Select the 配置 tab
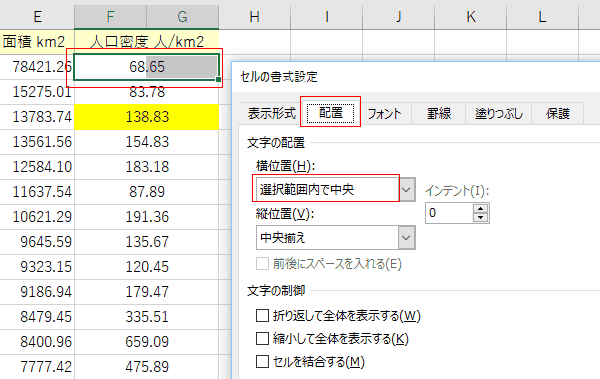 tap(331, 113)
